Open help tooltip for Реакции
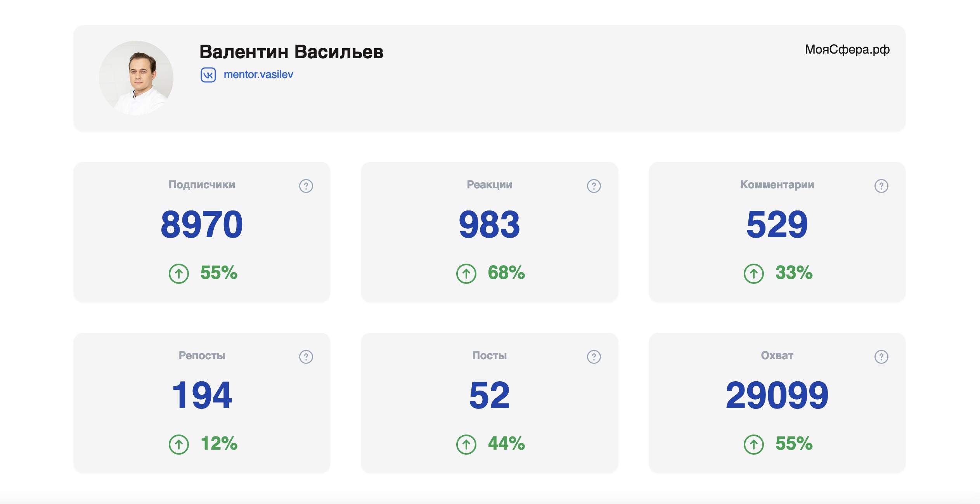The height and width of the screenshot is (504, 980). tap(594, 186)
